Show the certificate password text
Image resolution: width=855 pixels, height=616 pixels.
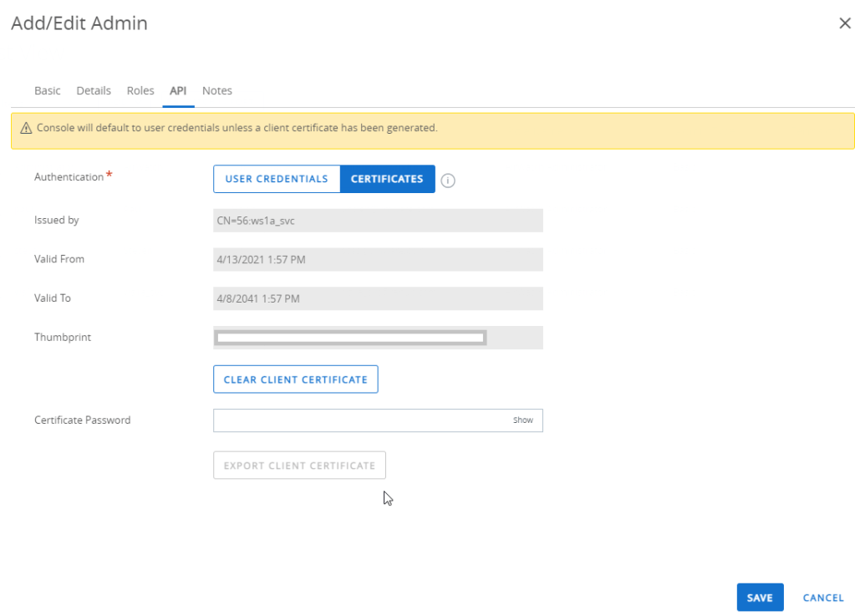tap(523, 420)
